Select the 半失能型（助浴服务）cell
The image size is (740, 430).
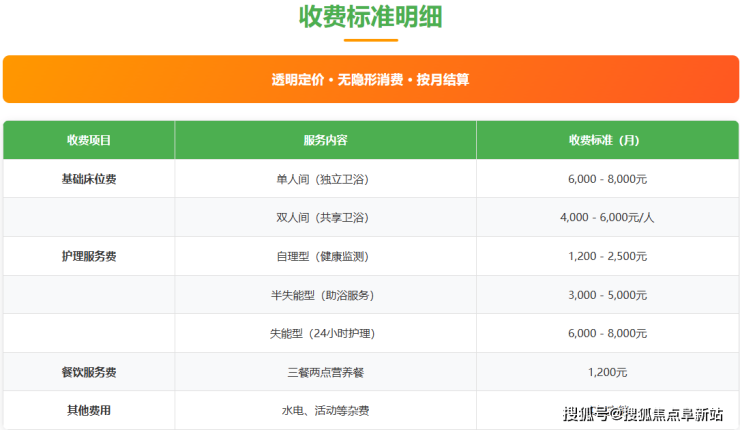[325, 295]
